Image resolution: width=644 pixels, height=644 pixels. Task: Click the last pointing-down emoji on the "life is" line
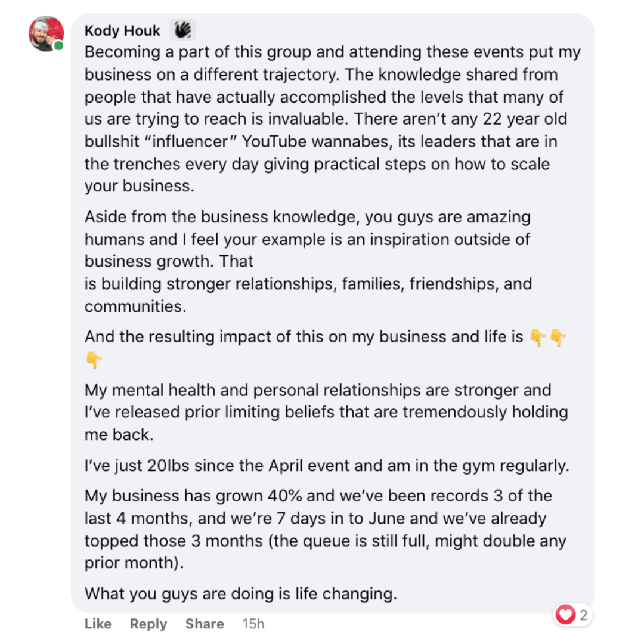coord(558,338)
